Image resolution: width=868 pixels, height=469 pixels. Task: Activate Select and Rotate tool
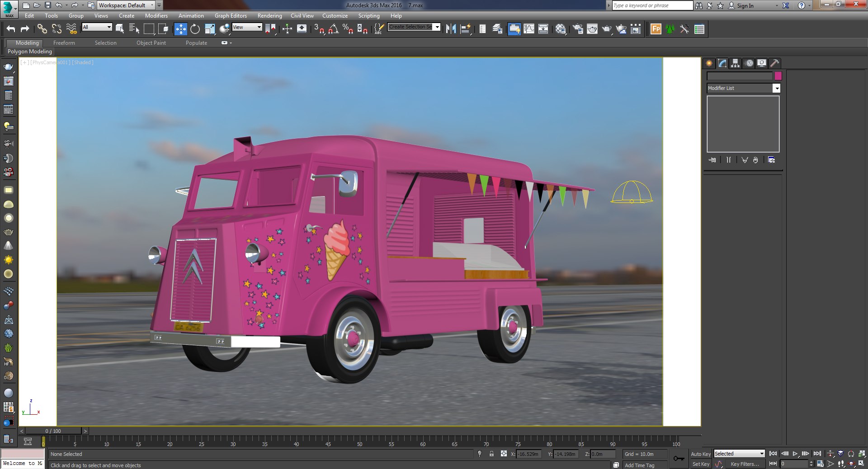point(195,29)
